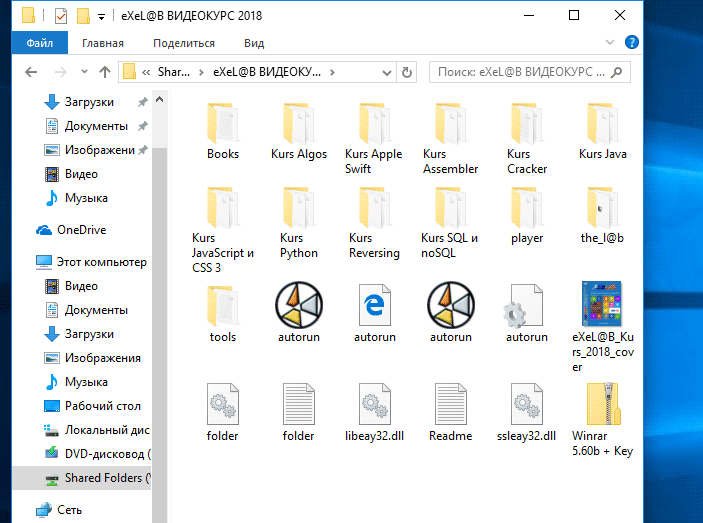
Task: Select the autorun settings file with gear
Action: tap(527, 312)
